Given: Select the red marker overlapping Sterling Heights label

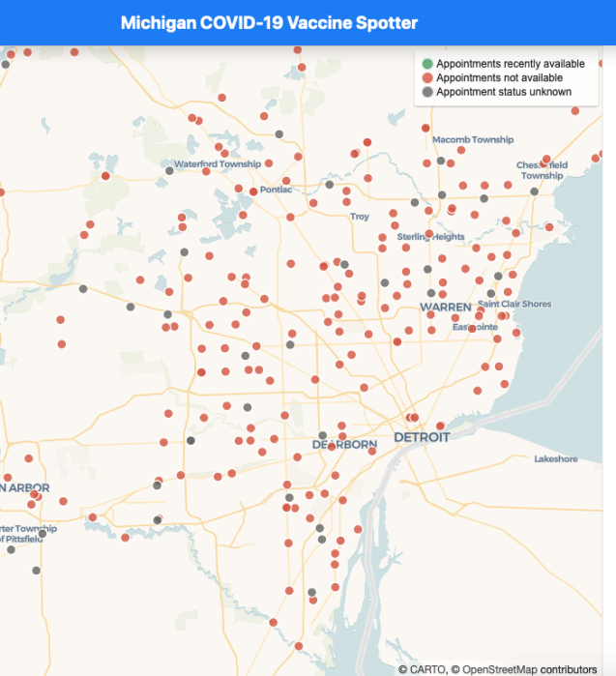Looking at the screenshot, I should point(429,234).
